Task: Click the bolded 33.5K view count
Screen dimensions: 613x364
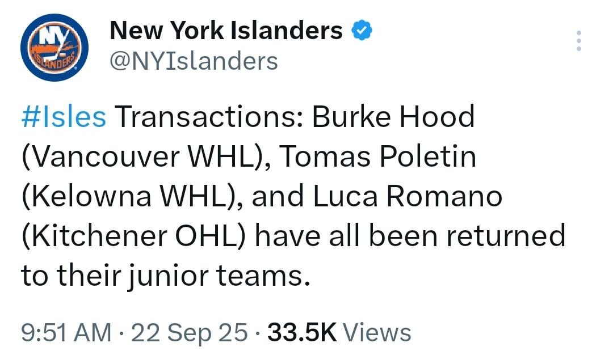Action: [301, 333]
